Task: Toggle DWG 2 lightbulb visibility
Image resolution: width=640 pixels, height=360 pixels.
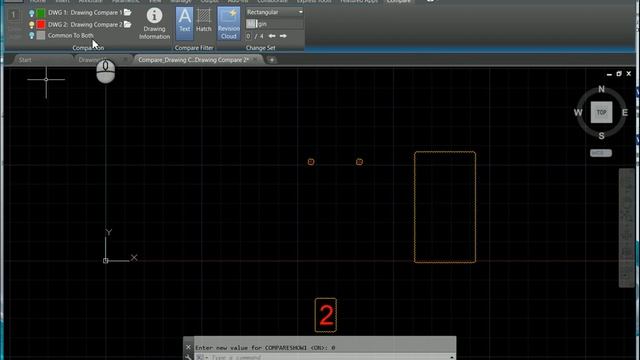Action: tap(31, 24)
